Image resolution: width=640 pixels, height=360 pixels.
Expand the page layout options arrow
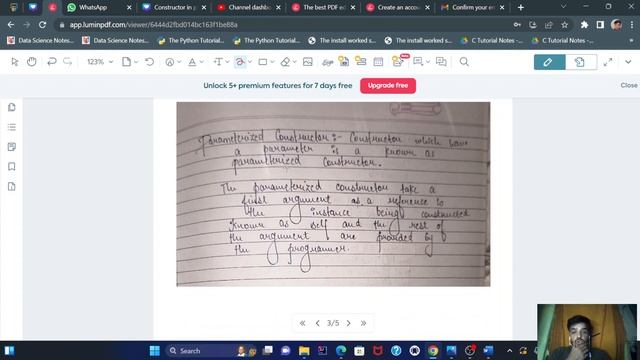(136, 62)
